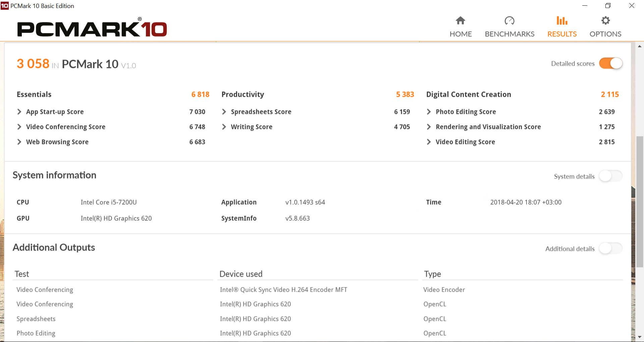Click the PCMark 10 title bar app icon
Image resolution: width=644 pixels, height=342 pixels.
click(5, 6)
